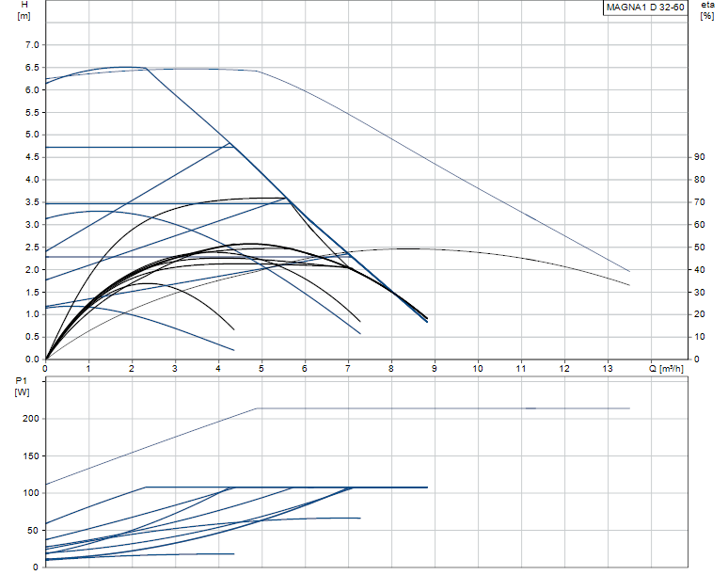Select the 70 tick on eta axis
Viewport: 728px width, 575px height.
tap(700, 202)
